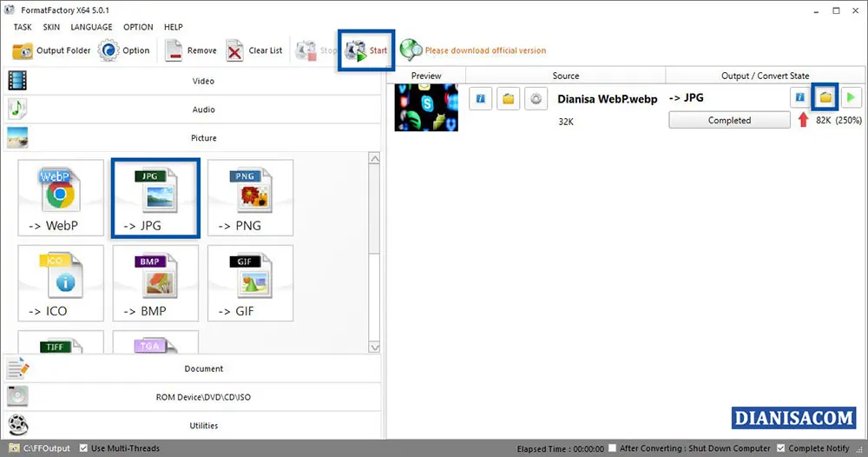Image resolution: width=868 pixels, height=457 pixels.
Task: Select the -> PNG conversion icon
Action: [250, 198]
